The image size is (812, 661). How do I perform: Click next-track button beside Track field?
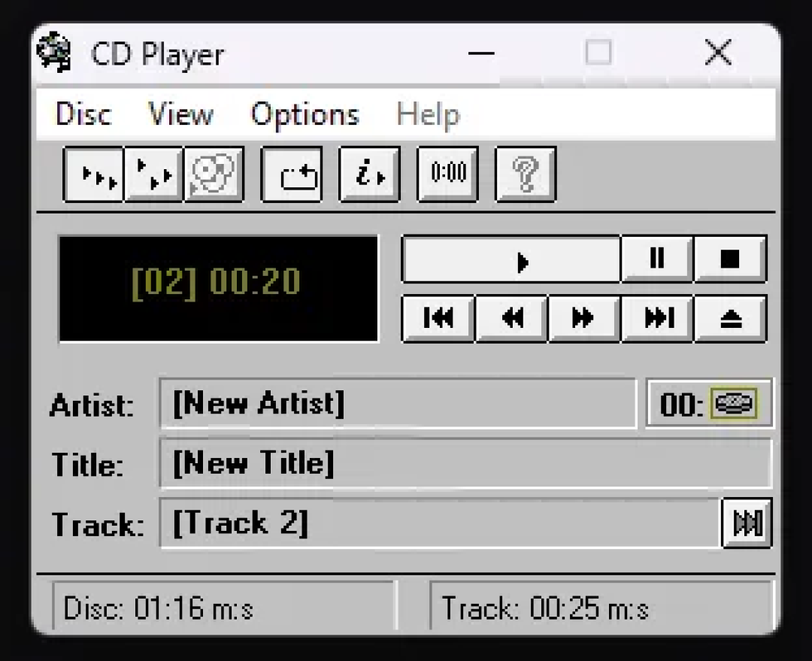pos(747,523)
